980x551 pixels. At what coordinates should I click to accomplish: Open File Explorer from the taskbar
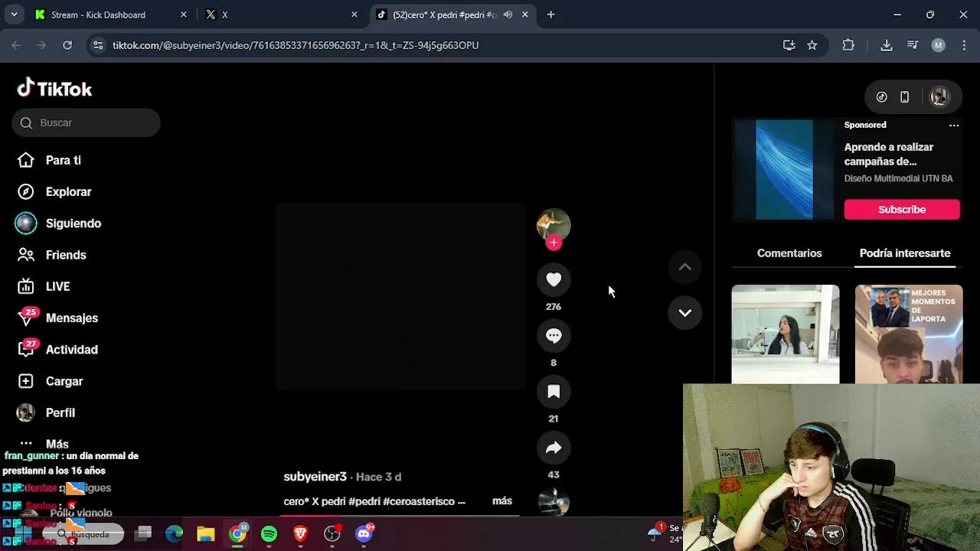206,533
